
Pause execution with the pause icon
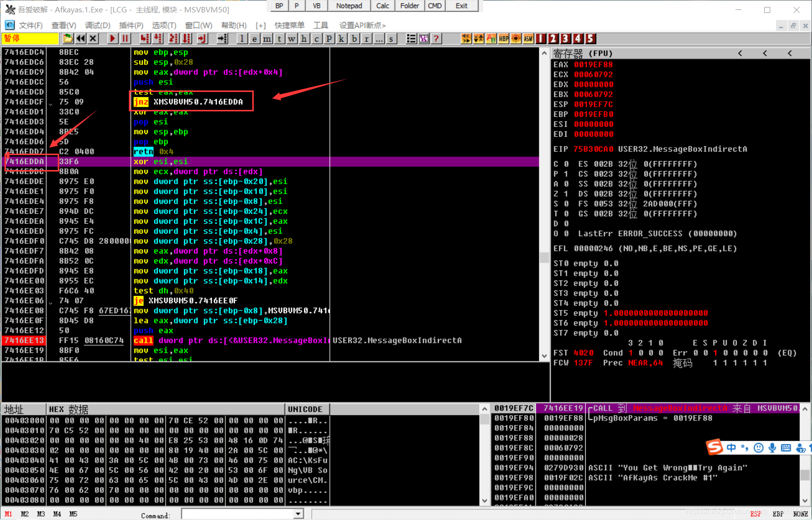coord(125,38)
